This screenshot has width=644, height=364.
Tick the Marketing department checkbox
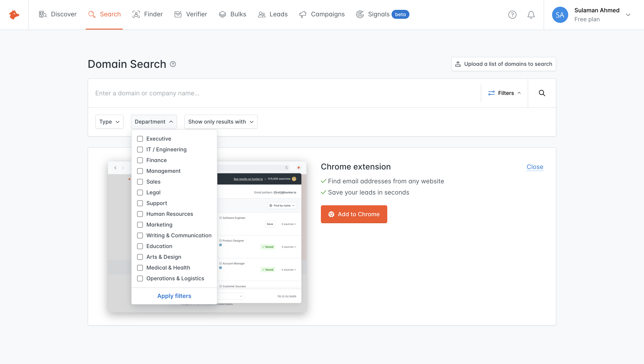click(140, 225)
